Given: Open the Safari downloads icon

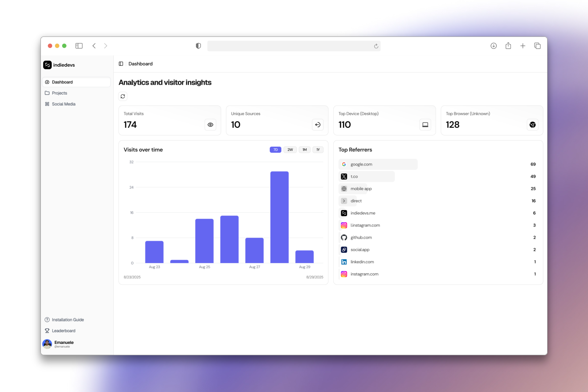Looking at the screenshot, I should [493, 46].
